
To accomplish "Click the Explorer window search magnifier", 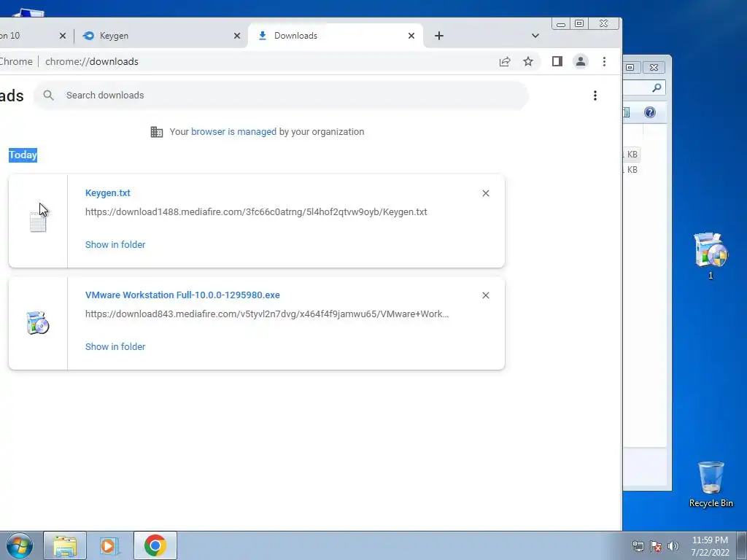I will coord(657,87).
